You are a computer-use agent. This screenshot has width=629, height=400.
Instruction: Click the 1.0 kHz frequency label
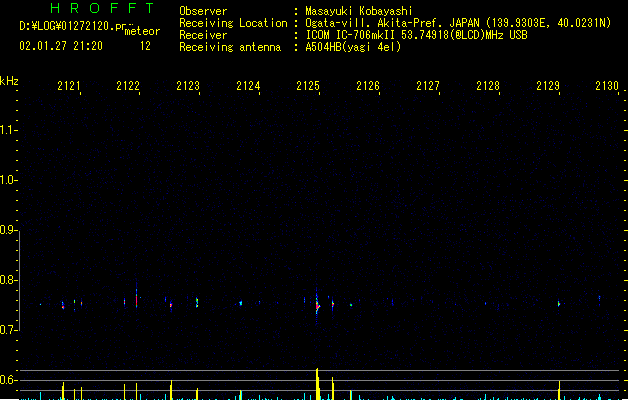[x=8, y=180]
